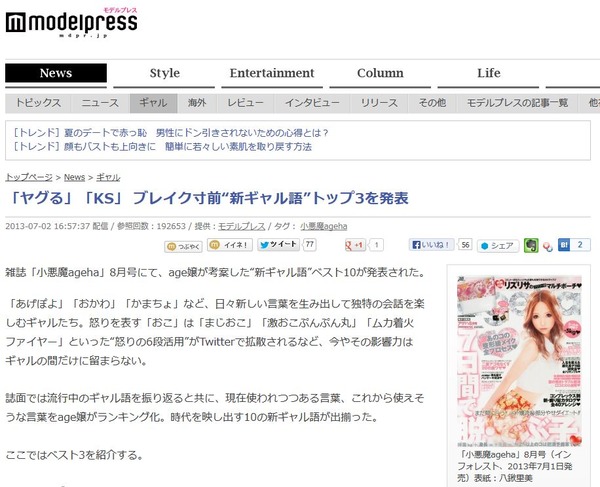The width and height of the screenshot is (600, 487).
Task: Select the インタビュー sub-tab
Action: [x=312, y=103]
